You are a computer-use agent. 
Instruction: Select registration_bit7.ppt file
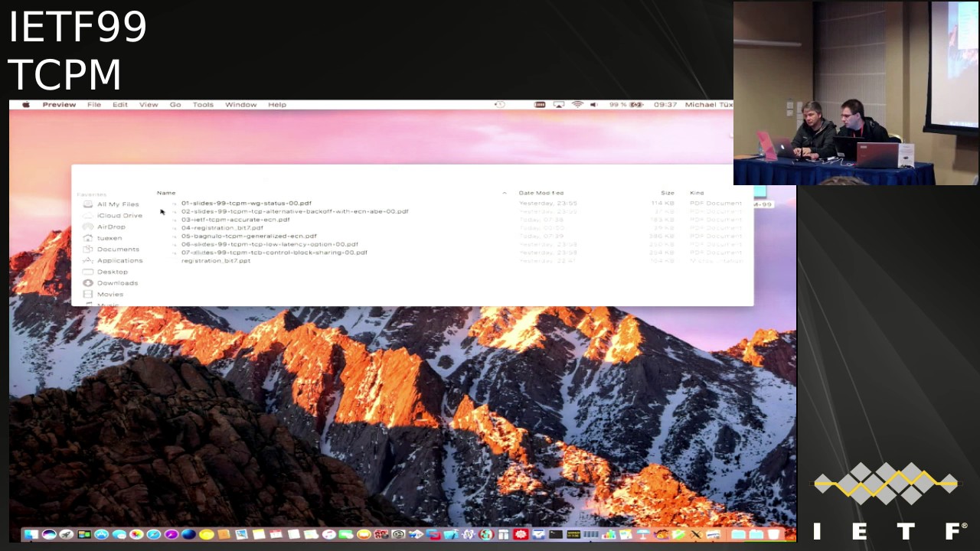(216, 261)
